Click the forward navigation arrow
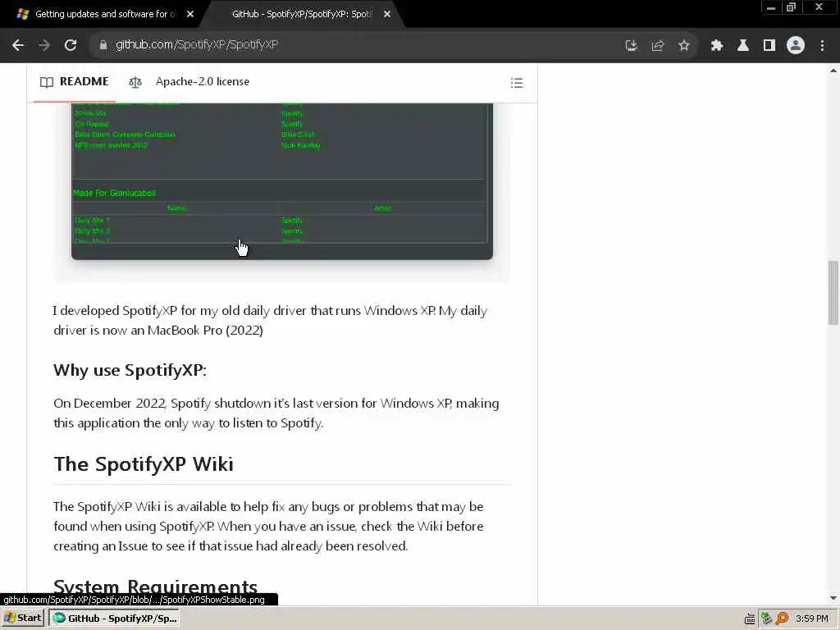This screenshot has height=630, width=840. [x=44, y=46]
